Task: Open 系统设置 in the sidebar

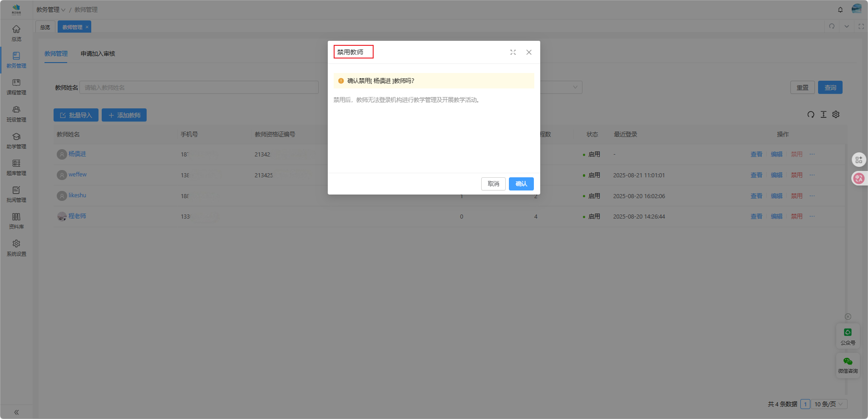Action: (16, 248)
